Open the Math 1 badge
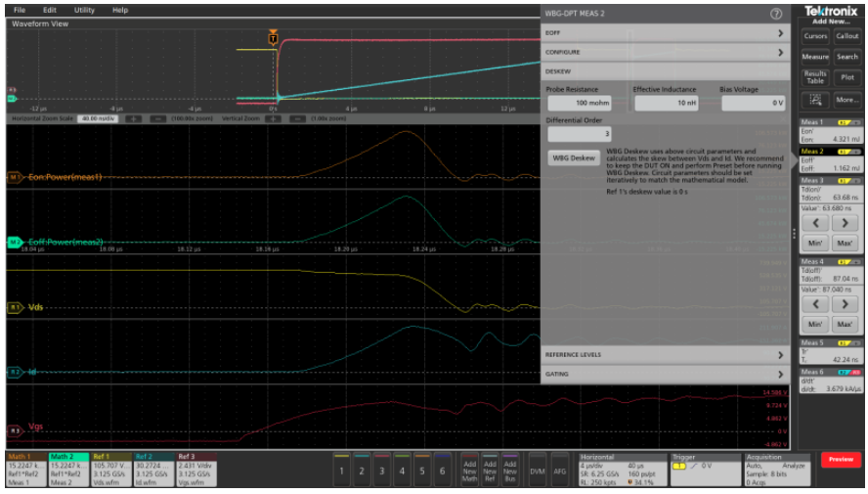868x494 pixels. click(26, 470)
